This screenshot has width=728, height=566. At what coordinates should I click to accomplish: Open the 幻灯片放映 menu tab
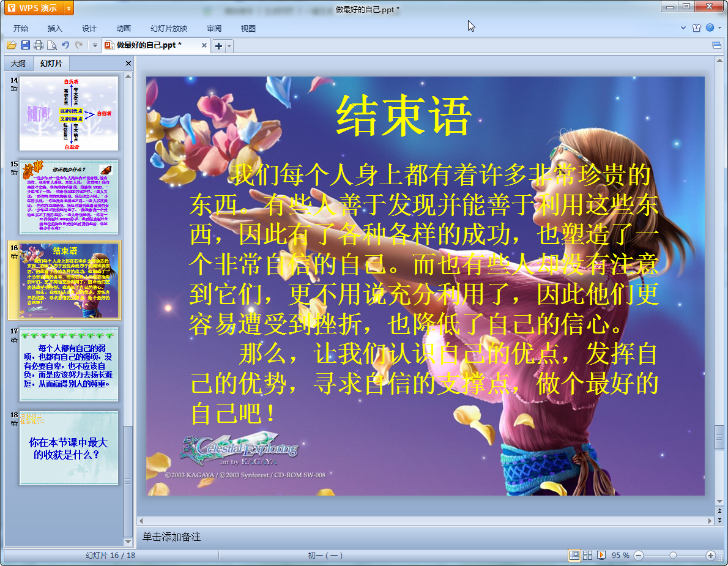coord(169,28)
